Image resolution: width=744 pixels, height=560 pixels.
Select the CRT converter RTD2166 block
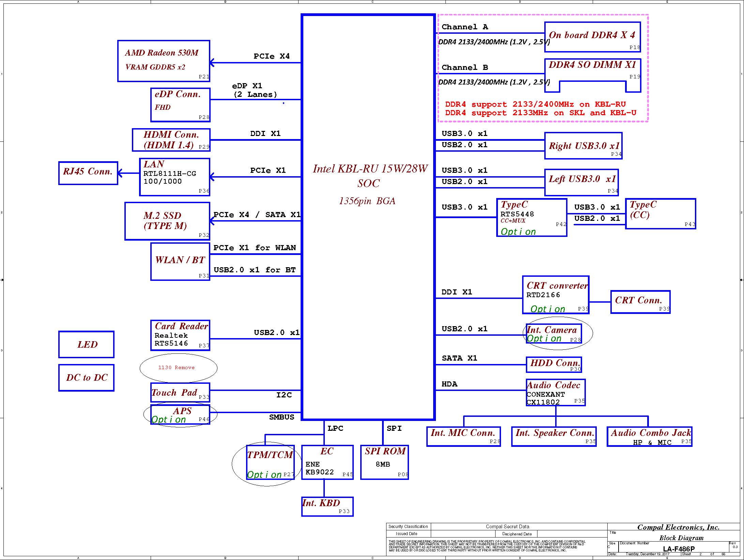click(x=556, y=295)
